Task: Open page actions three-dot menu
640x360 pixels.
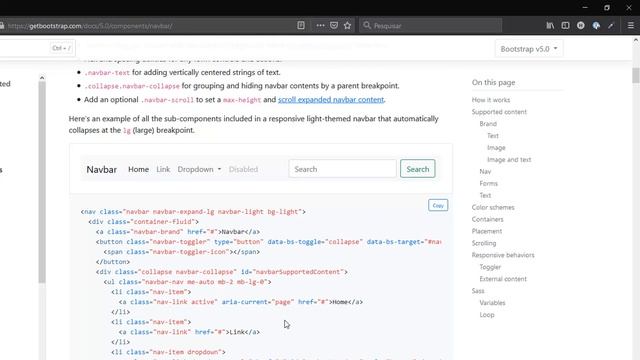Action: click(x=320, y=25)
